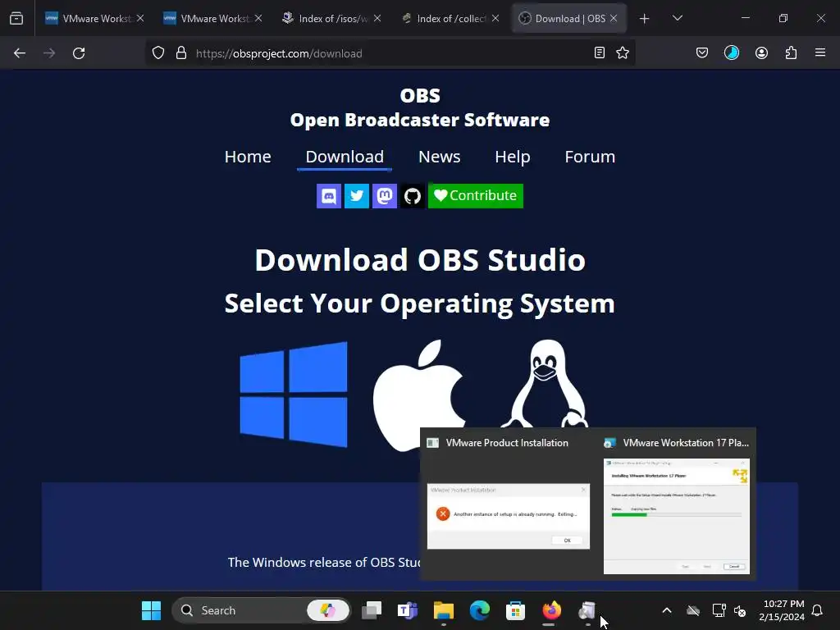The width and height of the screenshot is (840, 630).
Task: Open the Firefox application menu
Action: (820, 52)
